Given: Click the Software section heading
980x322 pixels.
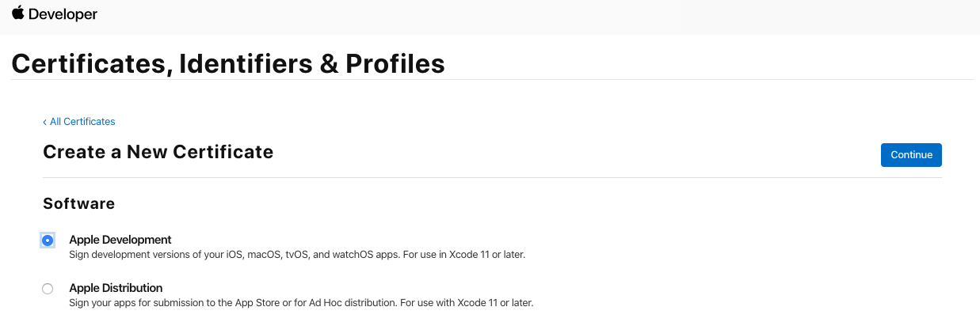Looking at the screenshot, I should coord(78,204).
